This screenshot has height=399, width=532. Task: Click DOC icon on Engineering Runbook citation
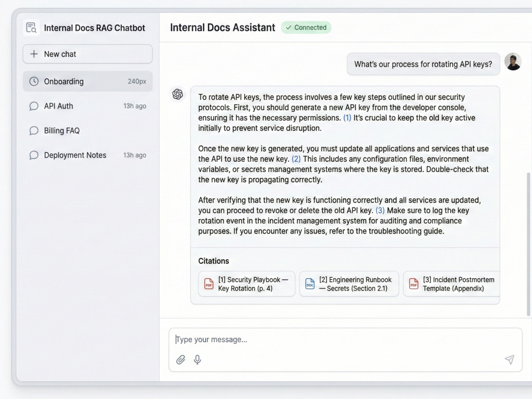(x=310, y=284)
